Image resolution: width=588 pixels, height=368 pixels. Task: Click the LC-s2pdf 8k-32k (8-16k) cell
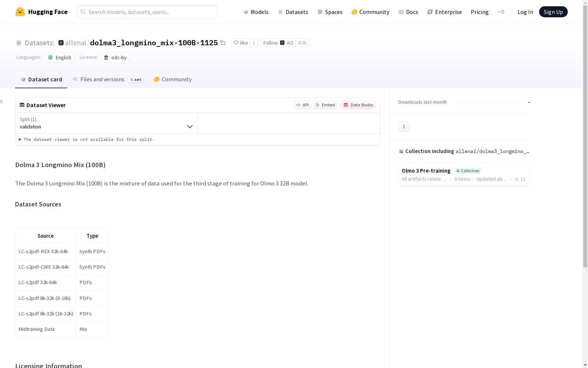[x=46, y=298]
